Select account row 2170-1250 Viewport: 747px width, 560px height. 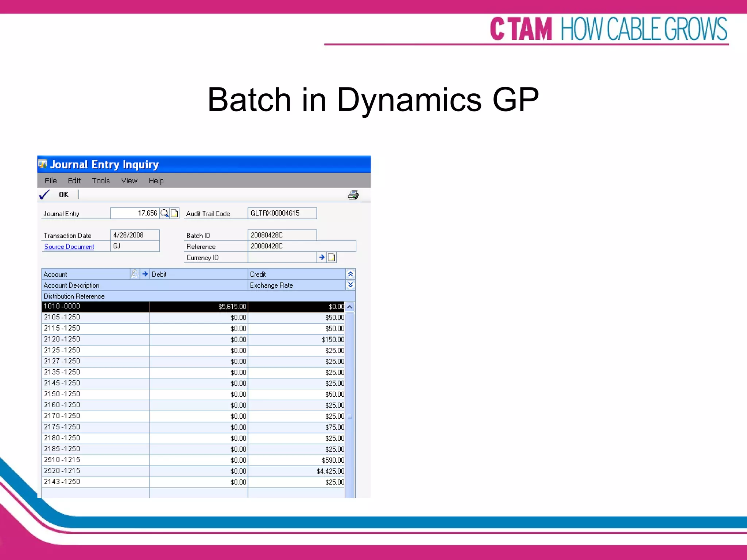click(193, 416)
